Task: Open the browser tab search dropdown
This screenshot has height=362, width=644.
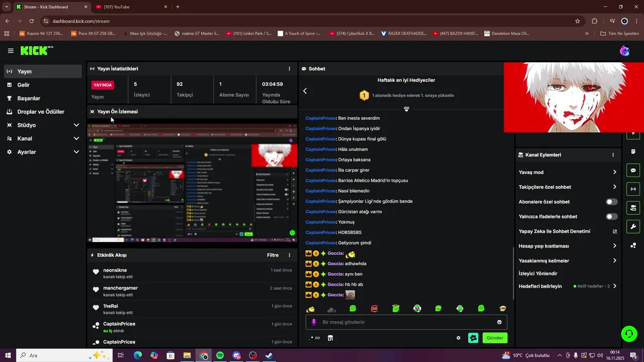Action: [x=7, y=7]
